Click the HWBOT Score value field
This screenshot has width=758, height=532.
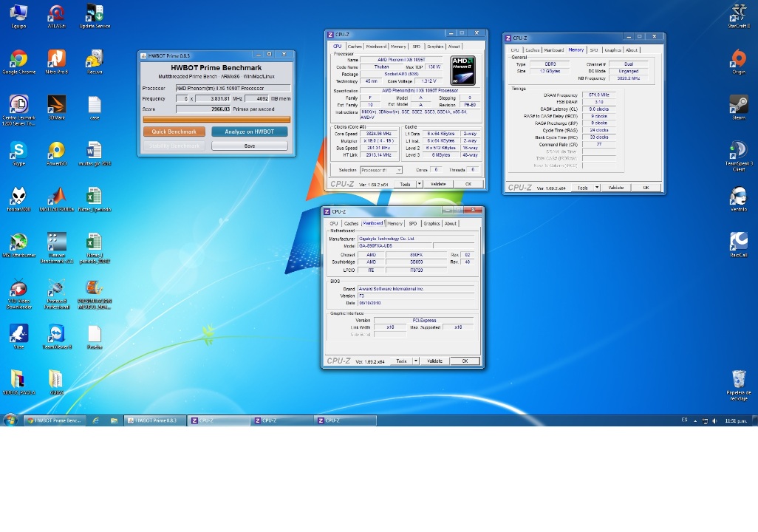point(203,109)
